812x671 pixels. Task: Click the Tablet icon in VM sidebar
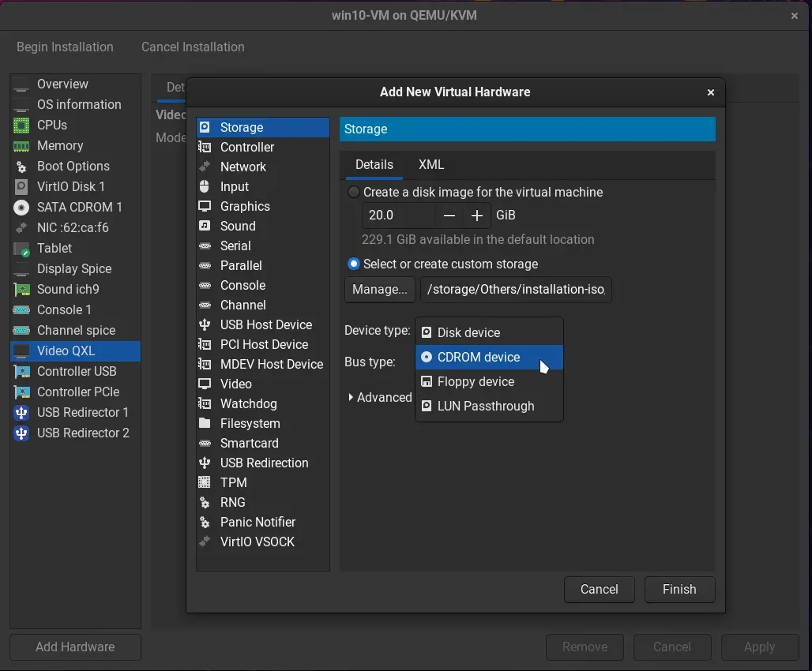tap(21, 249)
